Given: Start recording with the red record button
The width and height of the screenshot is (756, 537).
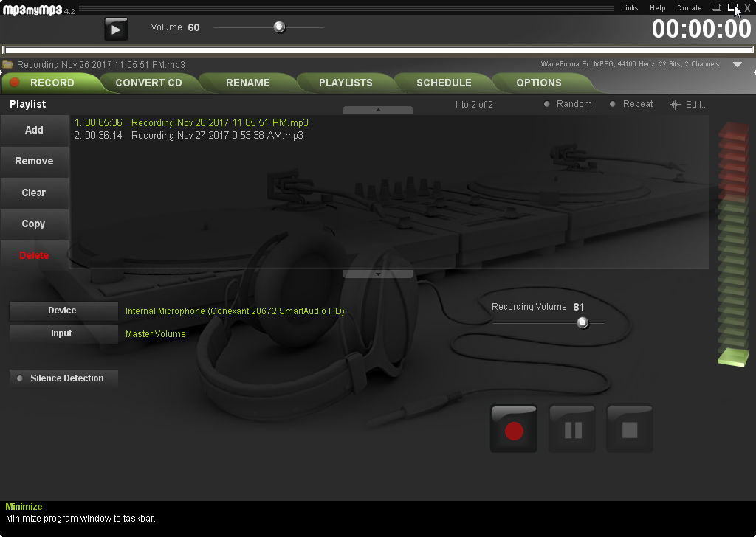Looking at the screenshot, I should 514,429.
